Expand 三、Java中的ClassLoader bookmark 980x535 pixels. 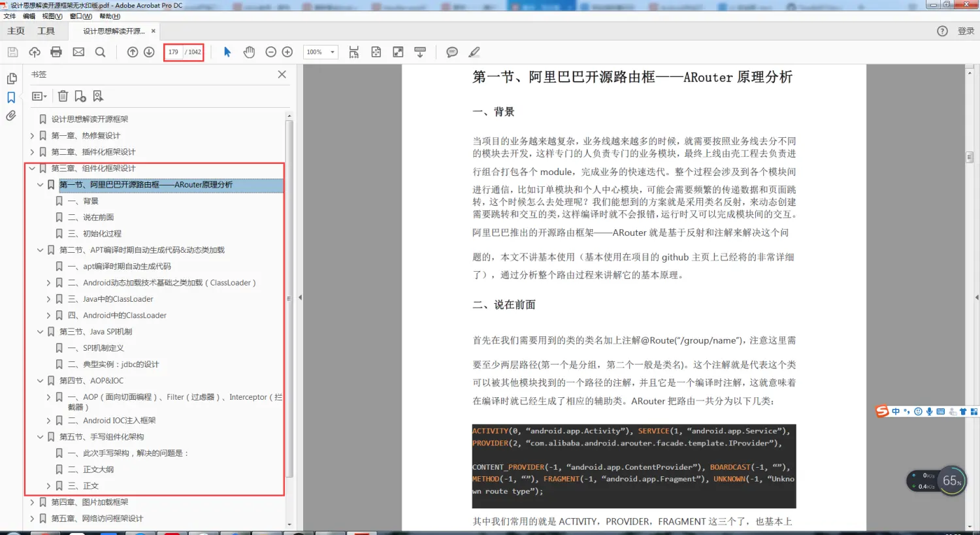click(48, 299)
